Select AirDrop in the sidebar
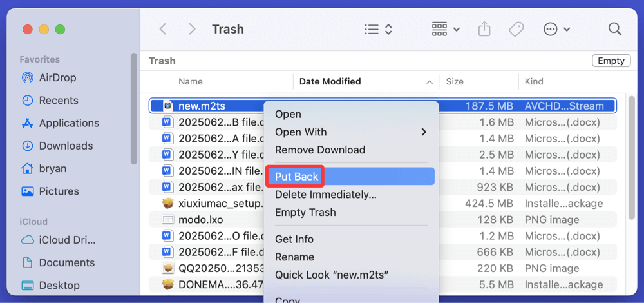644x303 pixels. [57, 78]
